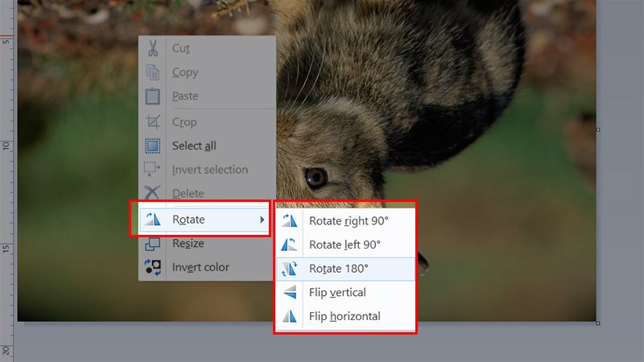Screen dimensions: 644x362
Task: Click the Select all icon
Action: [x=153, y=146]
